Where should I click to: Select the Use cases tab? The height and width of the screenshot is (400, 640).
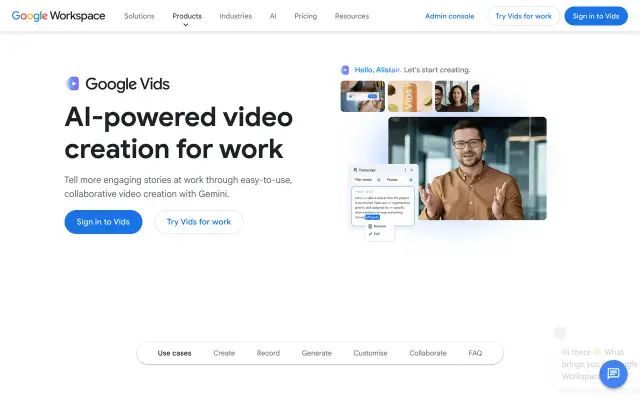pos(174,353)
